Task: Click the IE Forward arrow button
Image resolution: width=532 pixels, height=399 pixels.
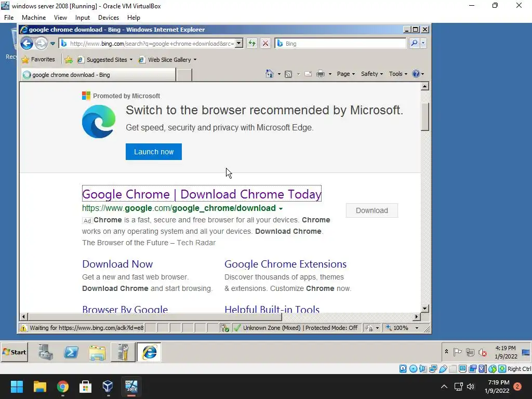Action: tap(41, 44)
